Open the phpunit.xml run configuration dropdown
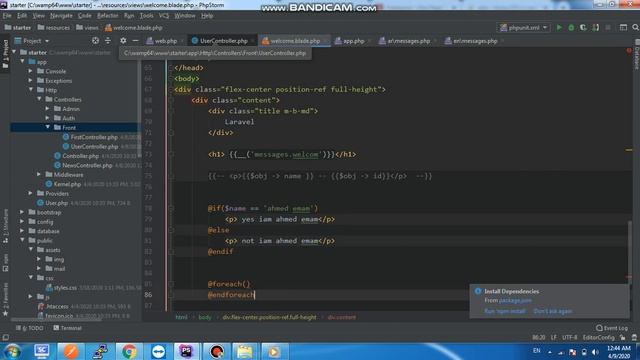This screenshot has width=640, height=360. tap(524, 28)
